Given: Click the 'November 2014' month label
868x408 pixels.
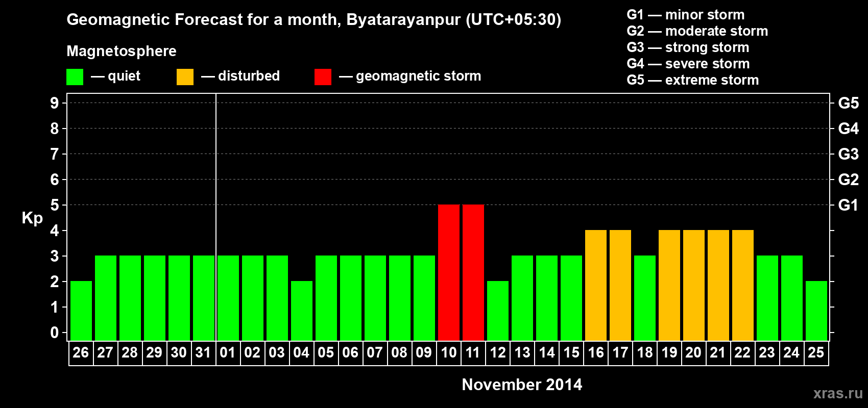Looking at the screenshot, I should 522,385.
